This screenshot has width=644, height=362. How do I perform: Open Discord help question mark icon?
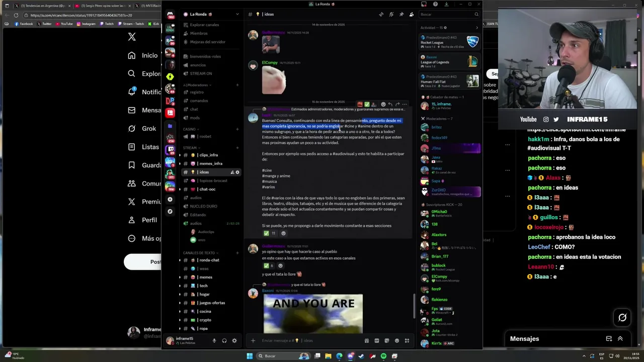pyautogui.click(x=435, y=4)
